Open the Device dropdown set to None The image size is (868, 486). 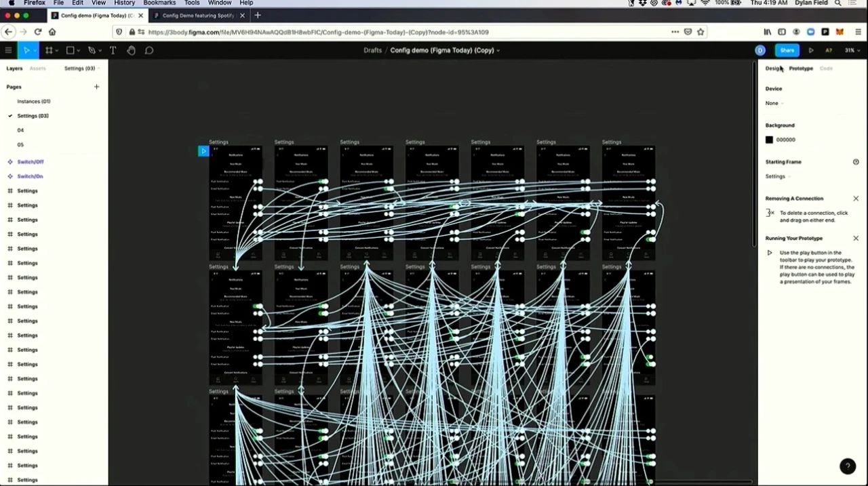pyautogui.click(x=774, y=103)
